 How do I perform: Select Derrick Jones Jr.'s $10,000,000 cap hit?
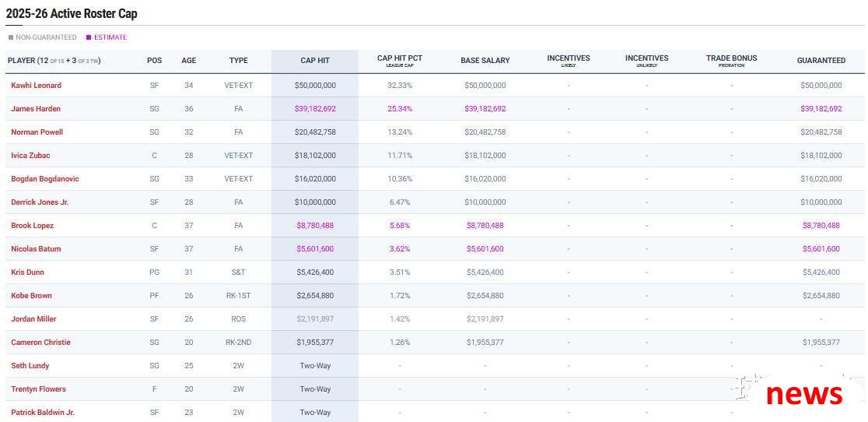[x=315, y=202]
